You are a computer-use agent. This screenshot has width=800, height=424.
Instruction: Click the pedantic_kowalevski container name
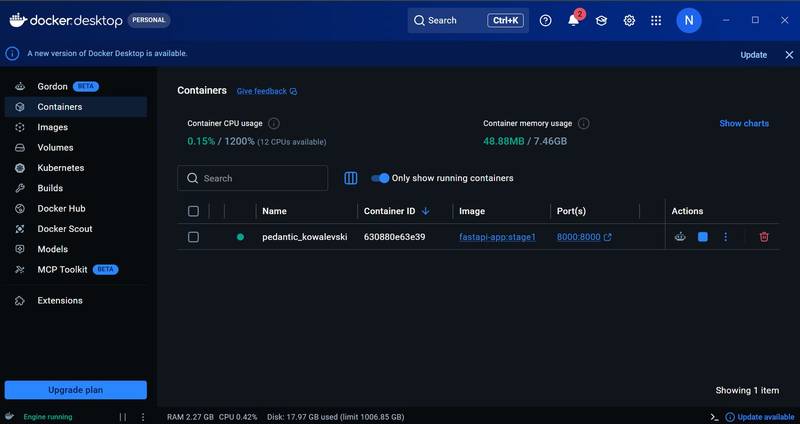click(305, 237)
